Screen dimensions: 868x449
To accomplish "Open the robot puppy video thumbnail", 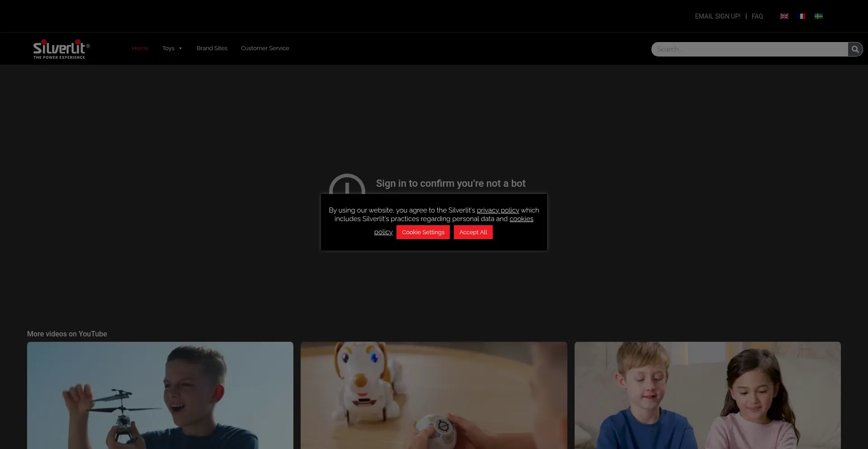I will (434, 395).
